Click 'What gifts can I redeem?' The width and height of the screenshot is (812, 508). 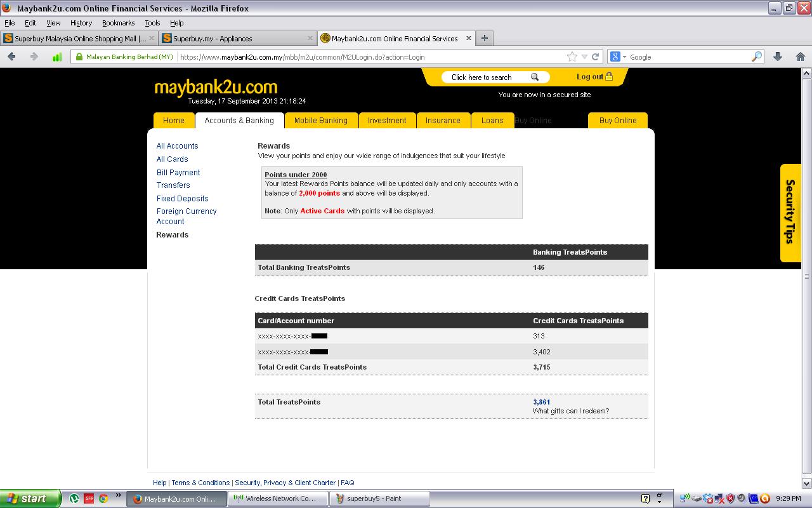(571, 411)
